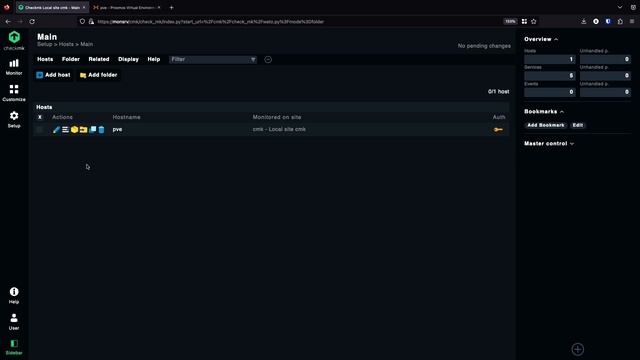Viewport: 640px width, 360px height.
Task: Open the User menu in sidebar
Action: coord(14,321)
